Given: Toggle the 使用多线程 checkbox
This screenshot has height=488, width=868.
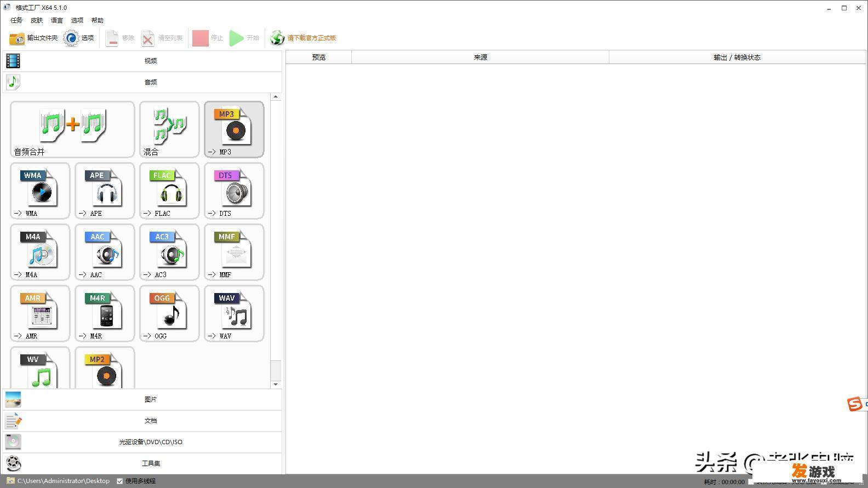Looking at the screenshot, I should coord(119,481).
